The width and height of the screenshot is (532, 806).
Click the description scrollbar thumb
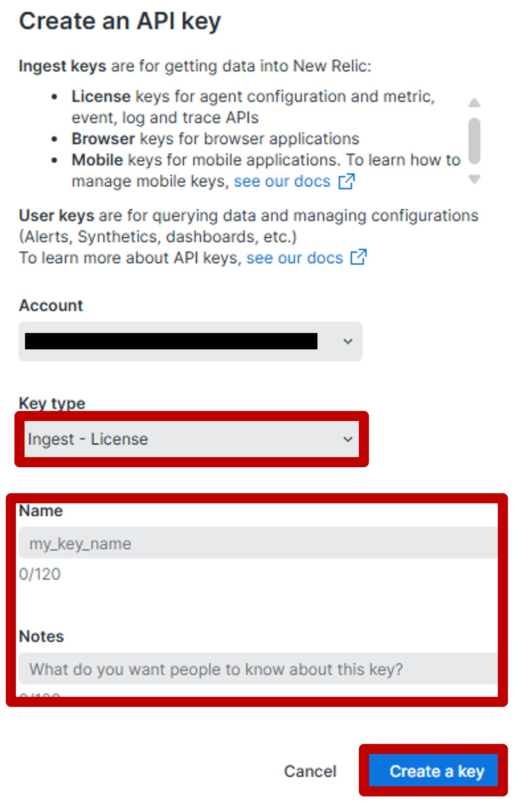[474, 141]
